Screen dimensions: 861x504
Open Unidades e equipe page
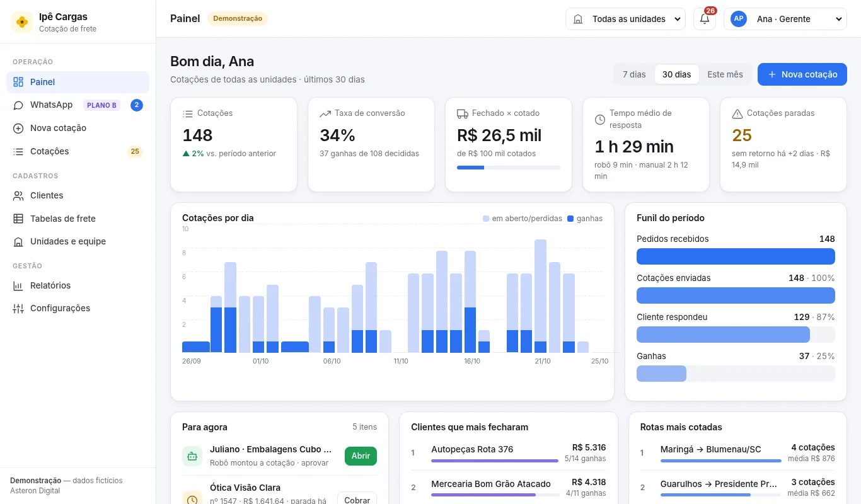[78, 242]
